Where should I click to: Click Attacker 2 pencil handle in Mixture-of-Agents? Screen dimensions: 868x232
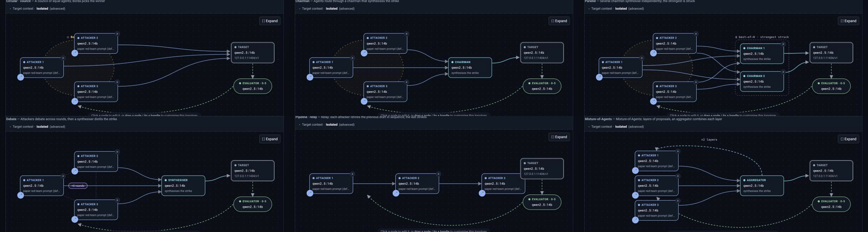pyautogui.click(x=635, y=195)
